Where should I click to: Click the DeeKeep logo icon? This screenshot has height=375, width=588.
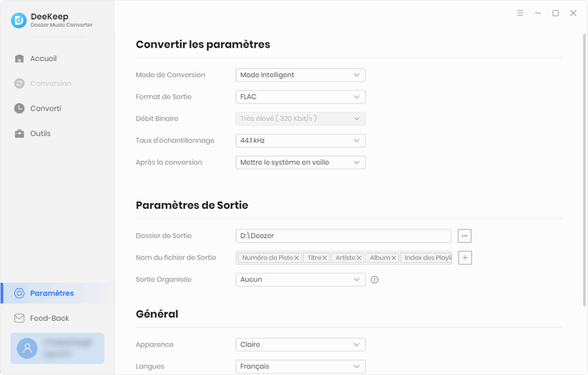[19, 21]
